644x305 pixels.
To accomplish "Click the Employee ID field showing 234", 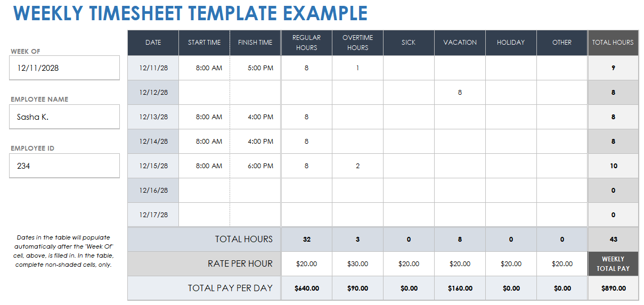I will [64, 166].
